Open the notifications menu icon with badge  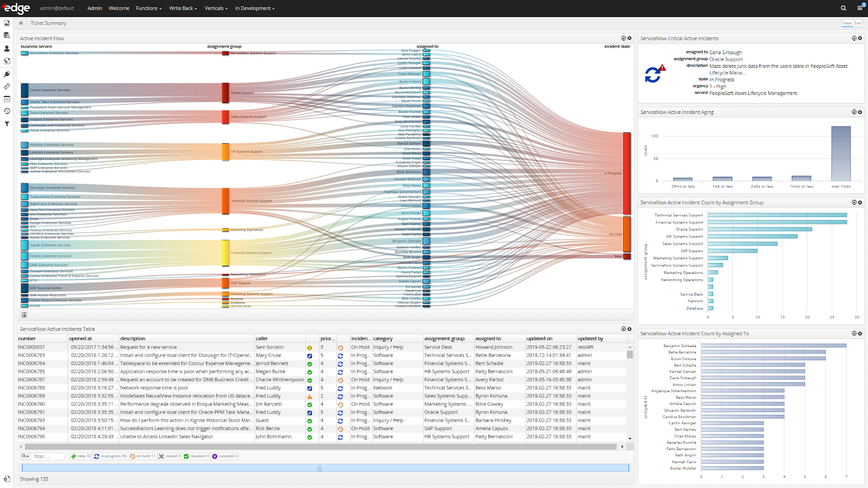(860, 8)
